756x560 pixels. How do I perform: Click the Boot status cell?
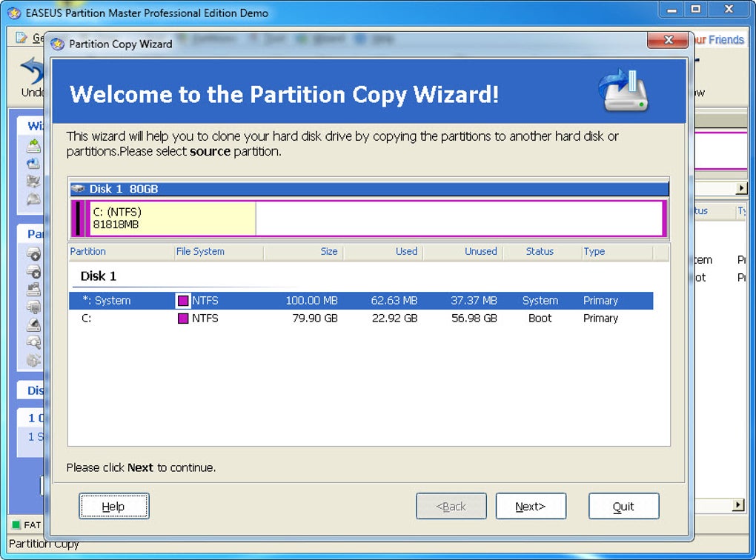tap(540, 319)
